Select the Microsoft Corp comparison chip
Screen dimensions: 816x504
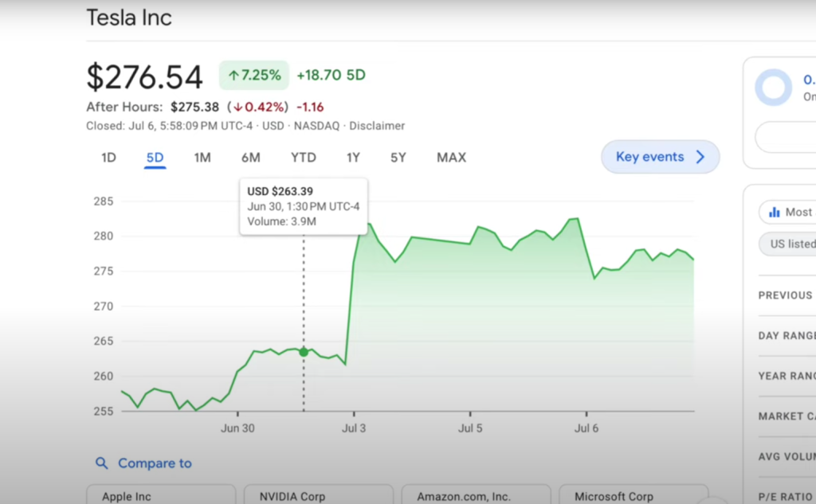tap(634, 494)
